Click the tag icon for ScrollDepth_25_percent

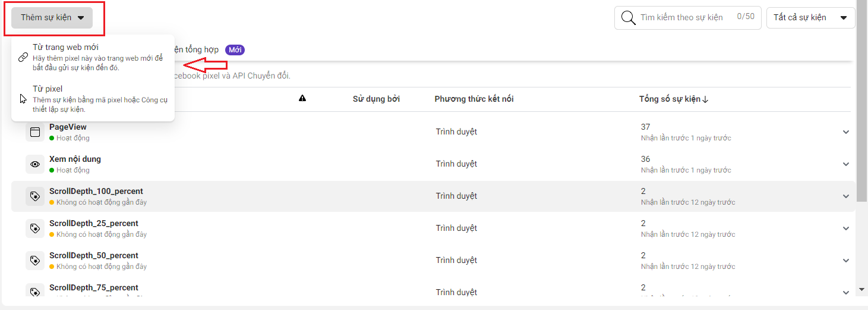pos(35,228)
